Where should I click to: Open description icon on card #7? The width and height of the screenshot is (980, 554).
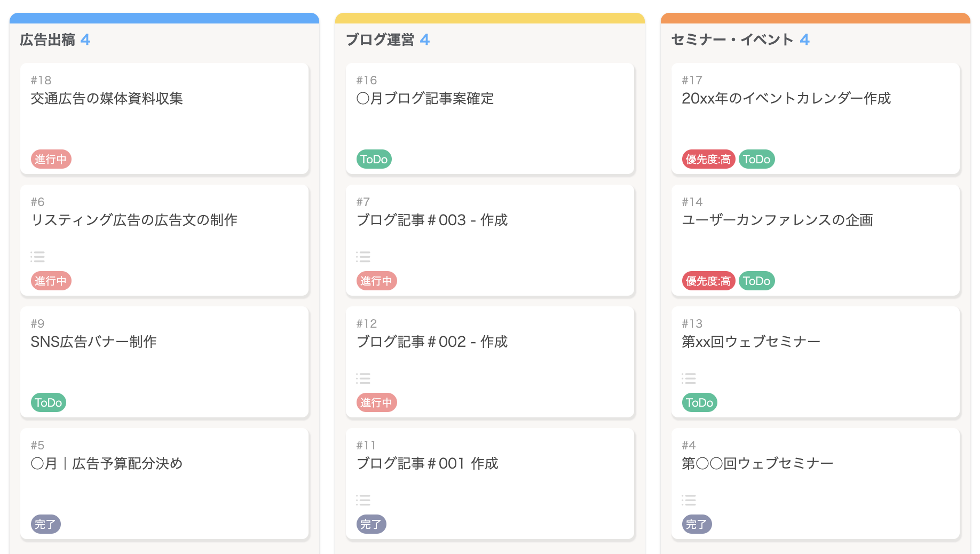pos(363,257)
